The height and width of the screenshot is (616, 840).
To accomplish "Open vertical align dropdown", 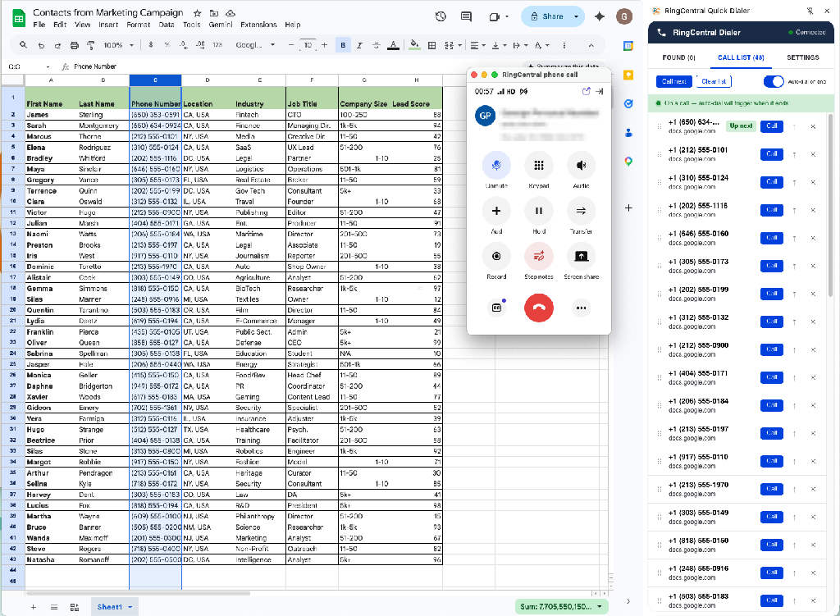I will coord(498,46).
